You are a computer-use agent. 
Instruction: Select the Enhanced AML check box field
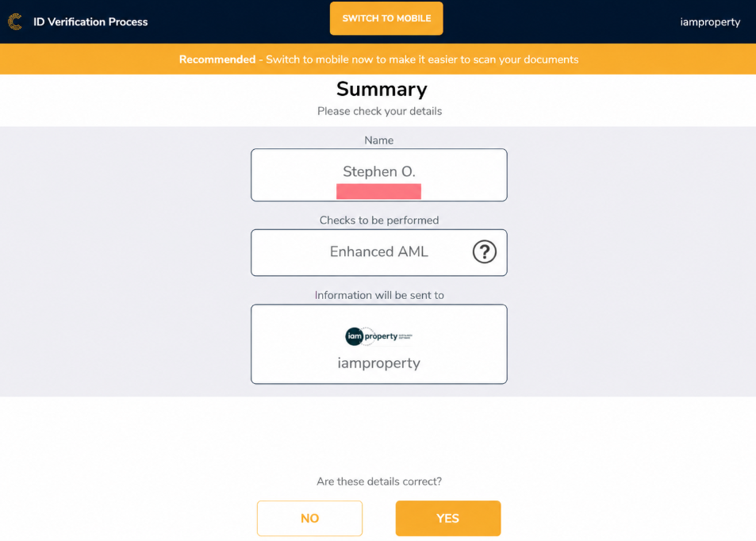[x=379, y=253]
